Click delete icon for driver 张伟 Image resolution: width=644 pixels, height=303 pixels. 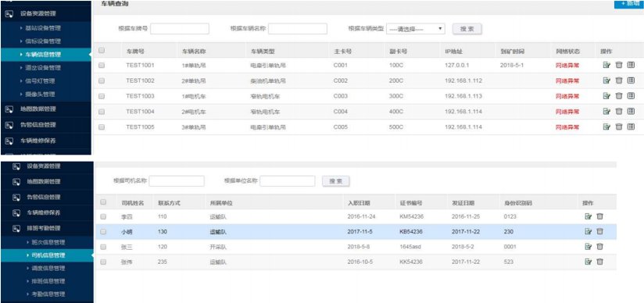599,262
